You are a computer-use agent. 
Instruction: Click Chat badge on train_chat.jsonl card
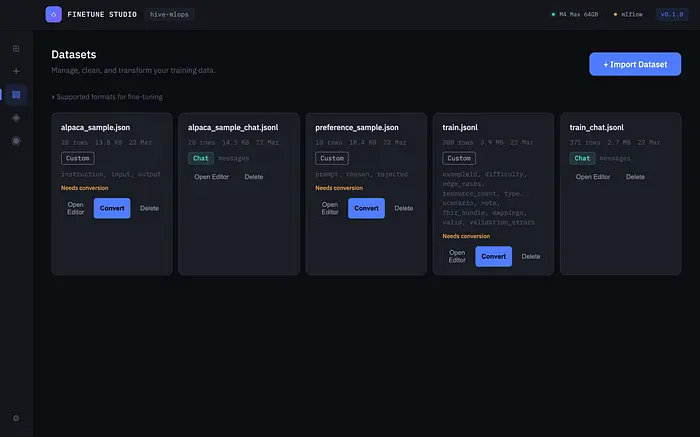(x=583, y=158)
